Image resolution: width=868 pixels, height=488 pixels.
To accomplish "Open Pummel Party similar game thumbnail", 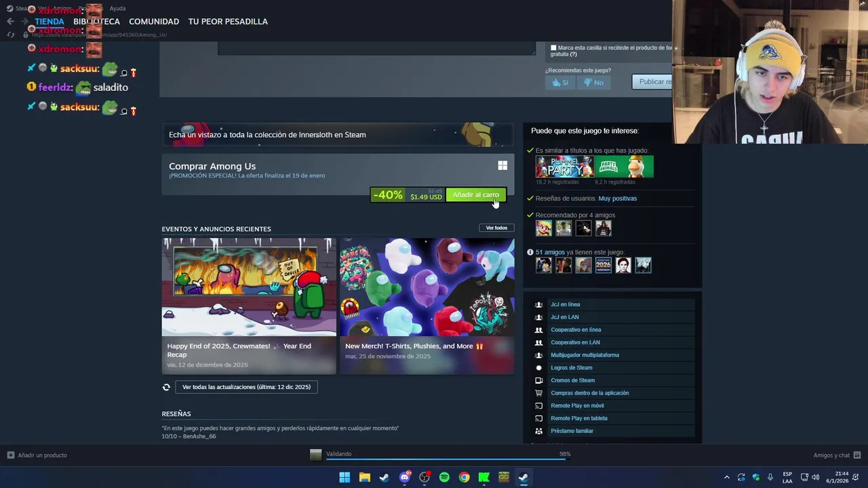I will 564,167.
